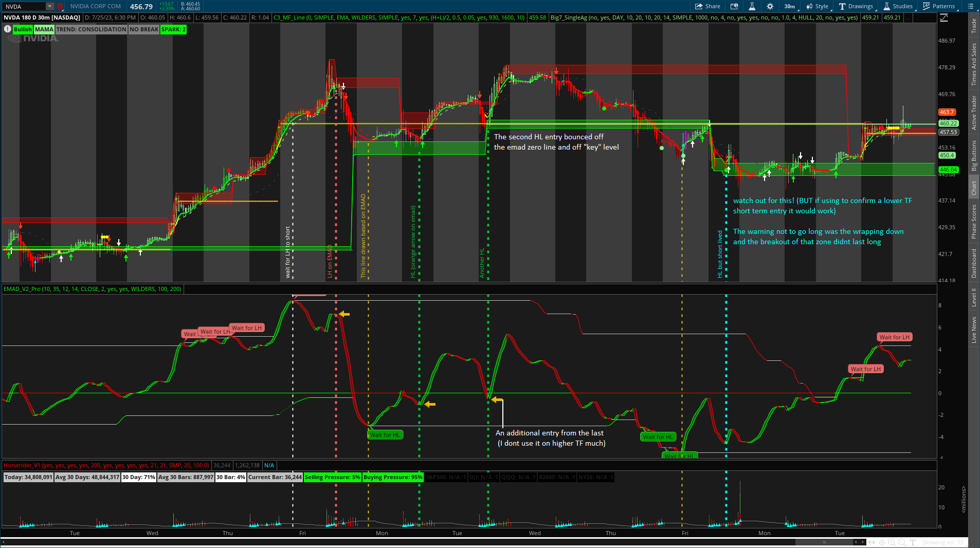Click the TREND: CONSOLIDATION label
The image size is (980, 548).
point(92,29)
